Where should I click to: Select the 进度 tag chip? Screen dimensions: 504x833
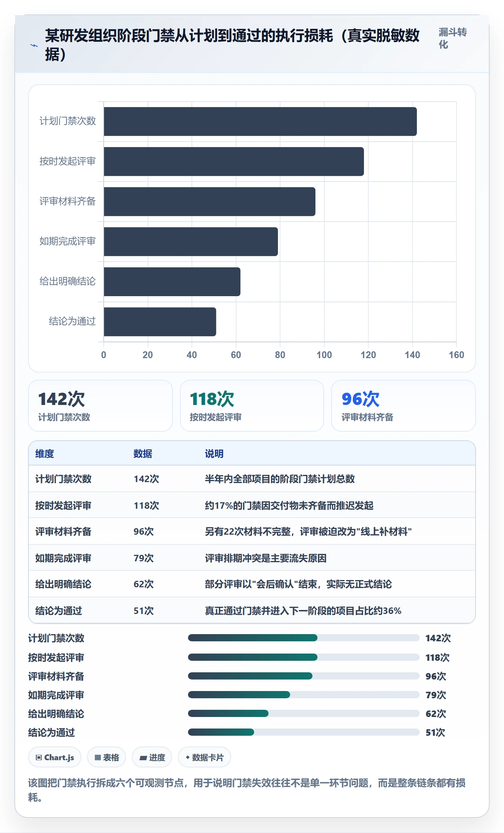[x=152, y=757]
